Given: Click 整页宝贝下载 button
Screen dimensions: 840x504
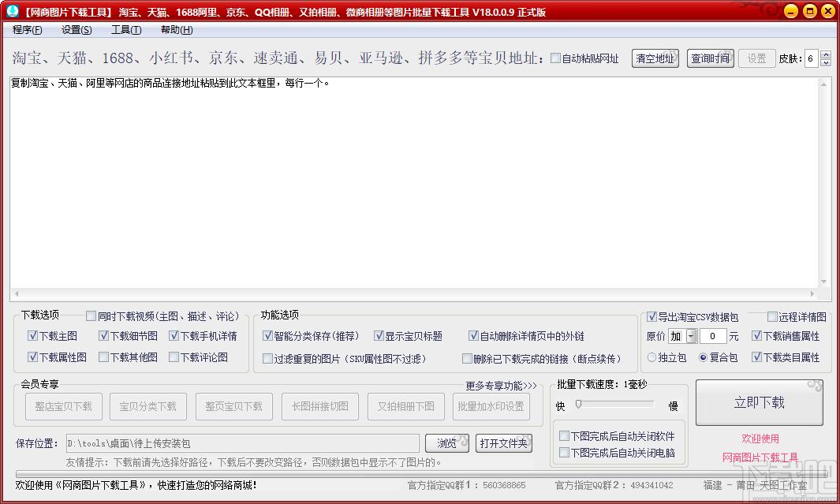Looking at the screenshot, I should [234, 406].
